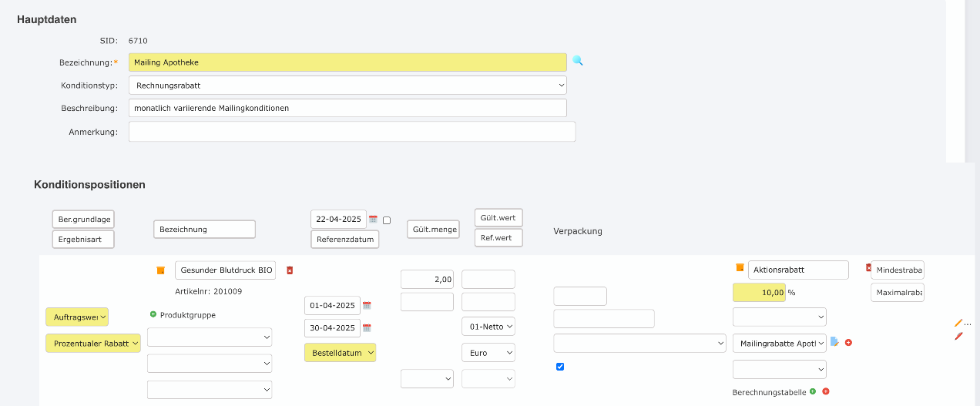Click the orange pencil edit icon

pos(958,324)
